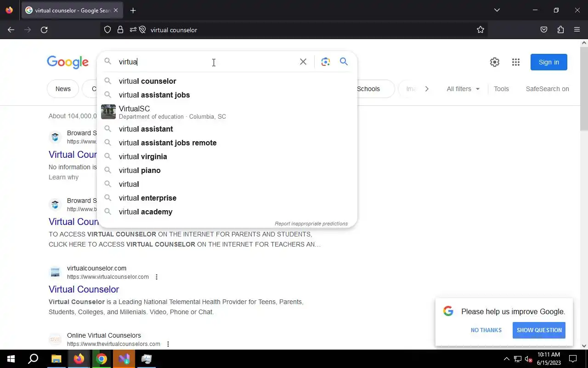The width and height of the screenshot is (588, 368).
Task: Click the Firefox back arrow button
Action: [11, 29]
